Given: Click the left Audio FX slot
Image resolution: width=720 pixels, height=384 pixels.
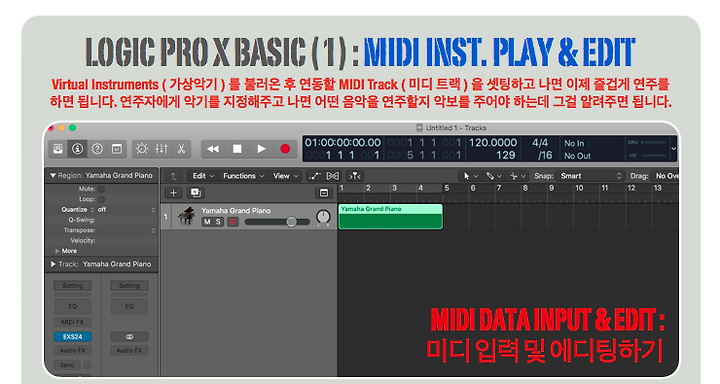Looking at the screenshot, I should [73, 350].
